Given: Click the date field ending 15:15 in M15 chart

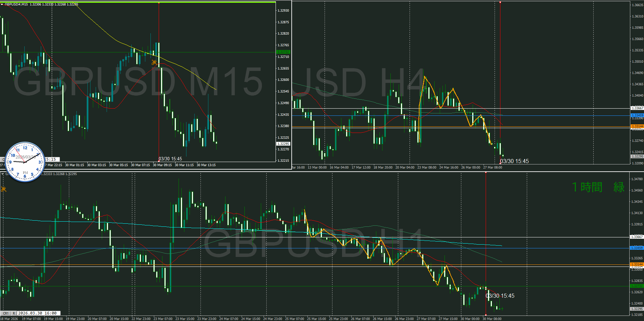Looking at the screenshot, I should pos(51,159).
